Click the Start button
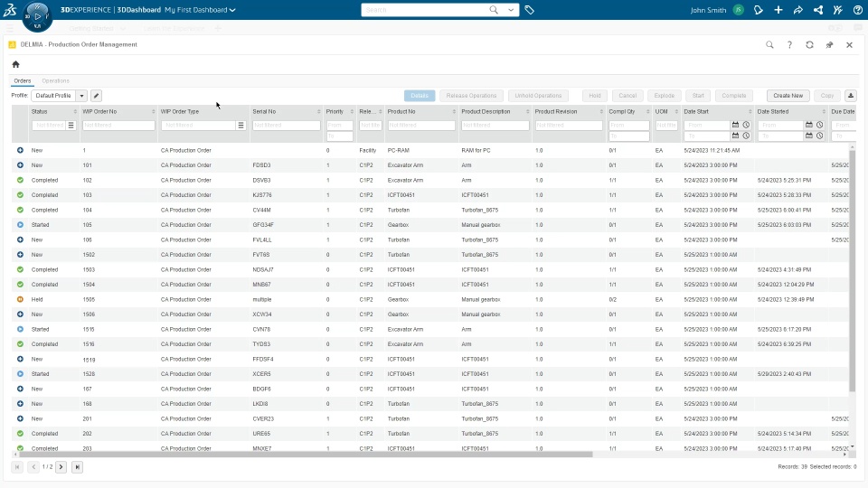The width and height of the screenshot is (868, 488). pos(699,96)
